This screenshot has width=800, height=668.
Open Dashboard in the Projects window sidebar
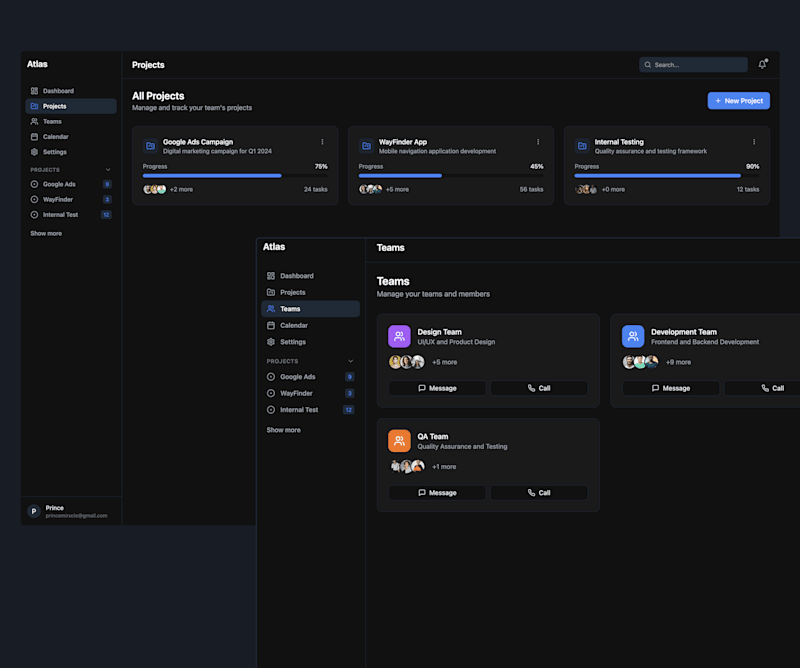click(x=71, y=91)
